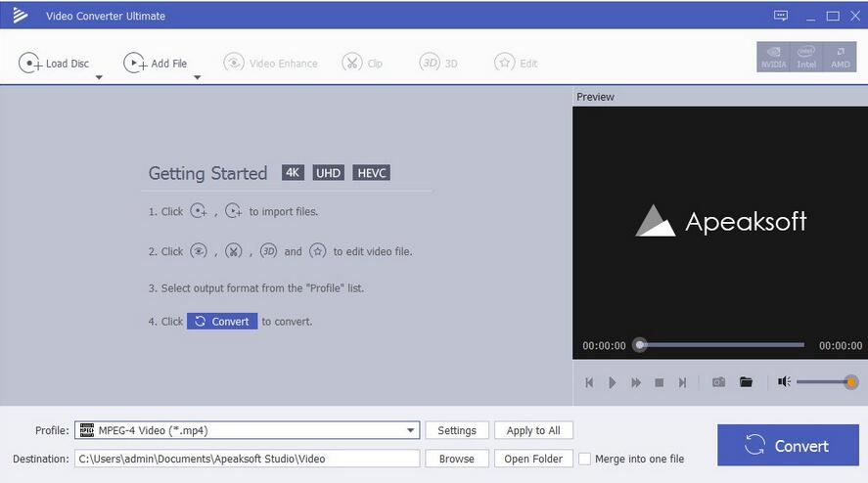Click the MPEG-4 profile format icon
This screenshot has height=483, width=868.
pyautogui.click(x=87, y=430)
